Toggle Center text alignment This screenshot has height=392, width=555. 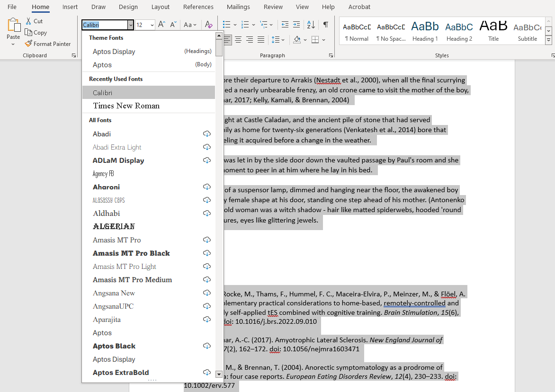coord(238,40)
